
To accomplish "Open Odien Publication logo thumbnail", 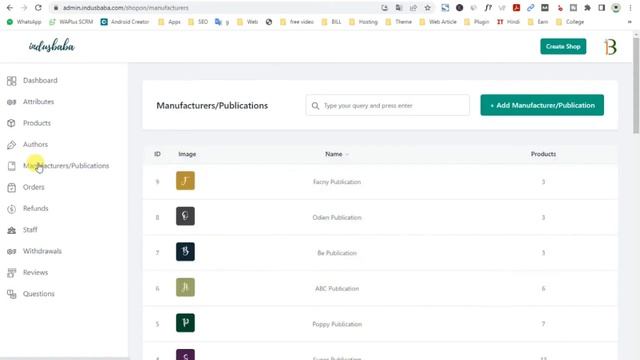I will [185, 216].
